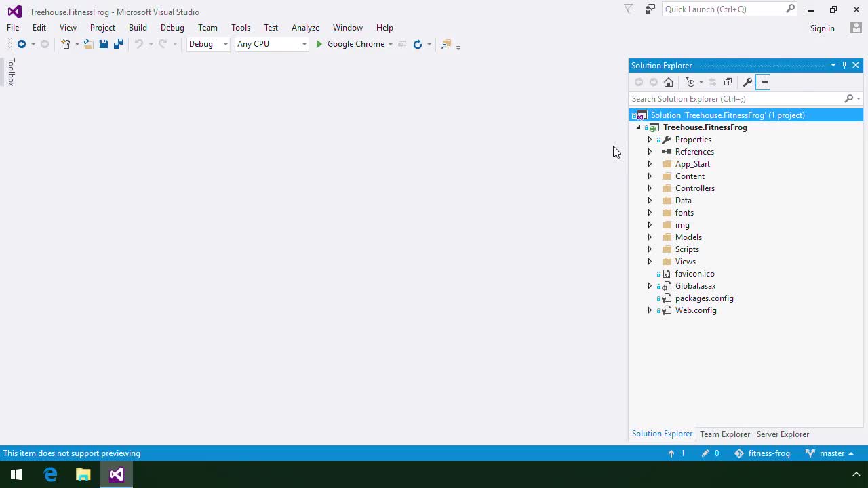Switch to the Team Explorer tab

coord(725,434)
